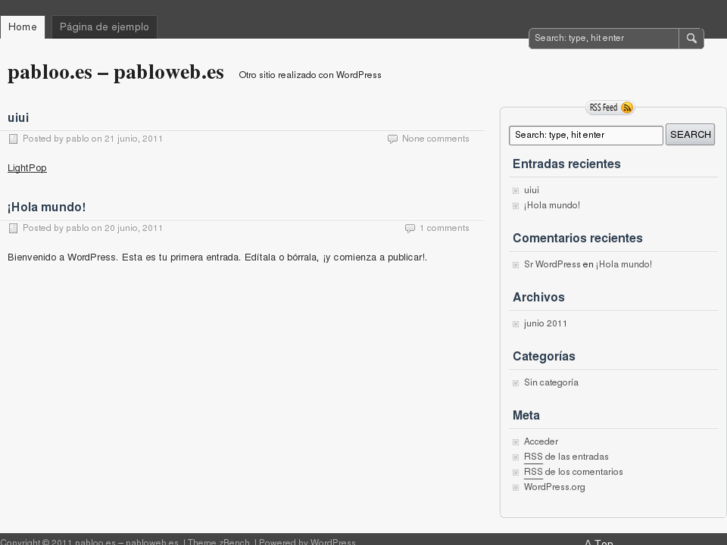
Task: Open None comments link
Action: (435, 139)
